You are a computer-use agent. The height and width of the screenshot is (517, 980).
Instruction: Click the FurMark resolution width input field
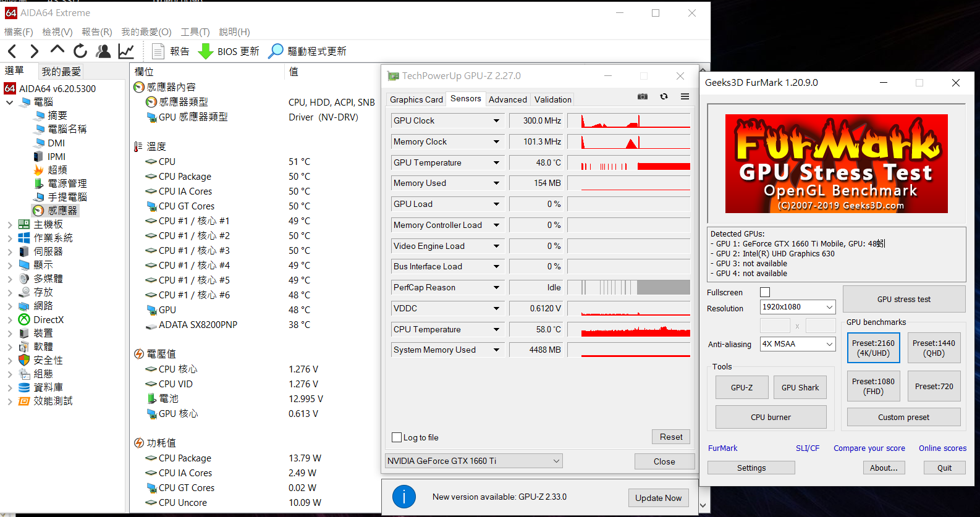click(x=775, y=326)
